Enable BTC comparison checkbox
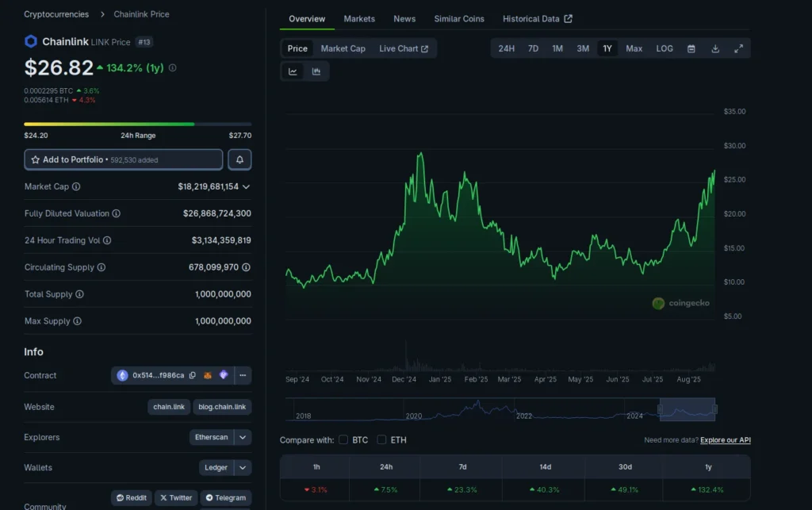 click(x=343, y=439)
